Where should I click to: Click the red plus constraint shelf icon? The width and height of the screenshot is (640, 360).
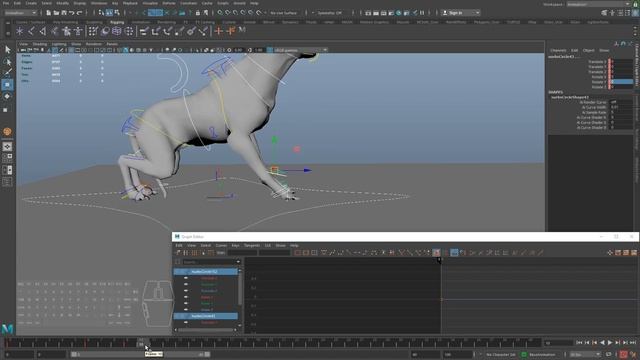click(219, 31)
